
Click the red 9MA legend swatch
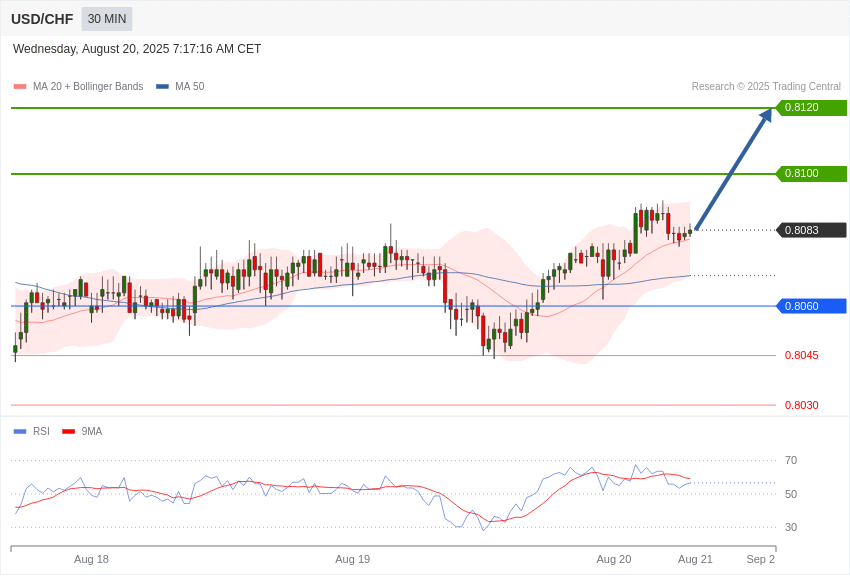tap(68, 431)
